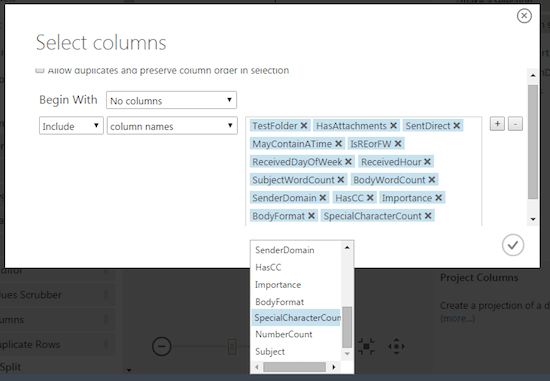Select the Split module in background list
Viewport: 550px width, 381px height.
click(x=11, y=367)
